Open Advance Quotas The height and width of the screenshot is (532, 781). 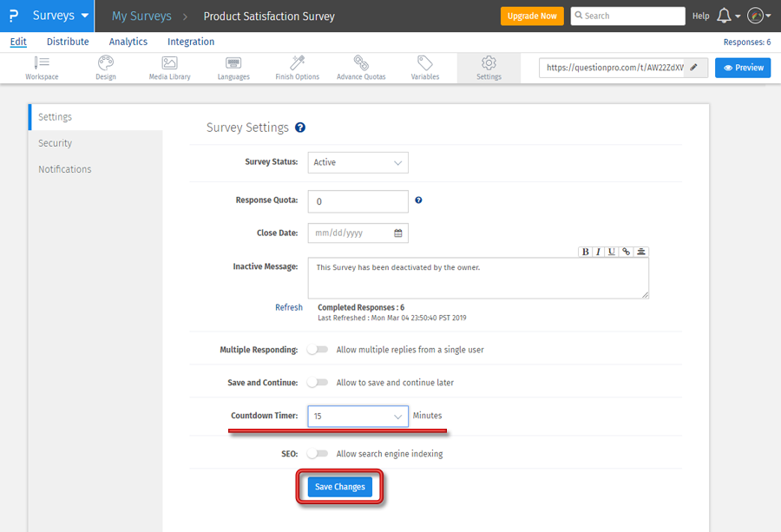[360, 68]
